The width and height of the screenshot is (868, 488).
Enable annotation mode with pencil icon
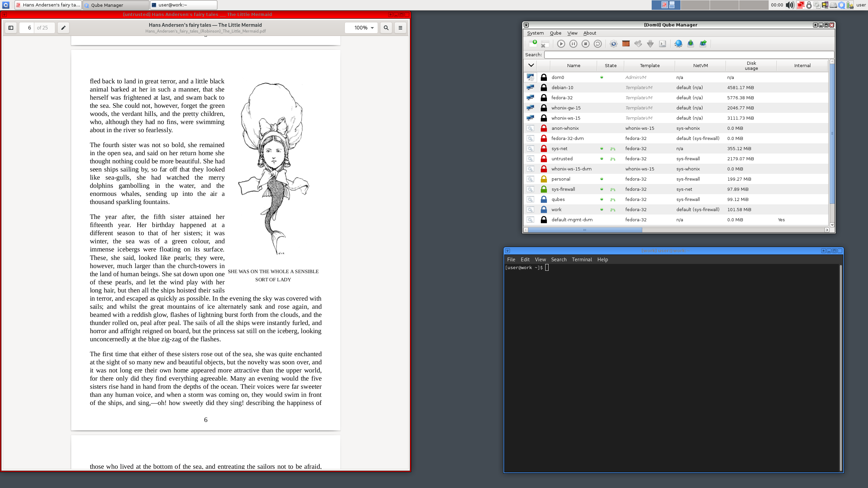[x=63, y=27]
